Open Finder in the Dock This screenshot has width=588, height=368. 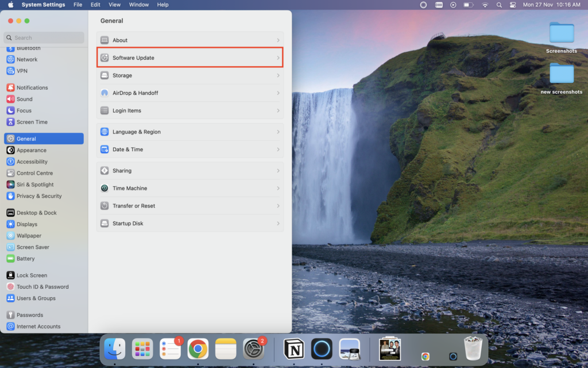pos(115,349)
